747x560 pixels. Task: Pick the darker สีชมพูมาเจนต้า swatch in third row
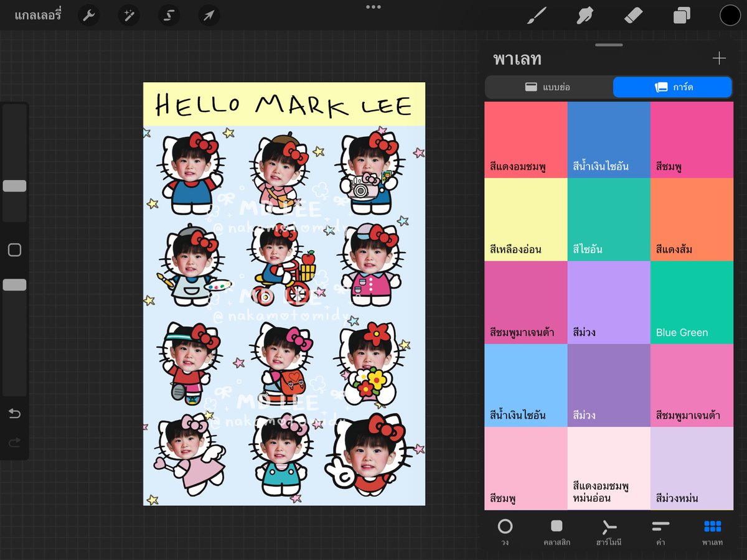click(x=526, y=302)
